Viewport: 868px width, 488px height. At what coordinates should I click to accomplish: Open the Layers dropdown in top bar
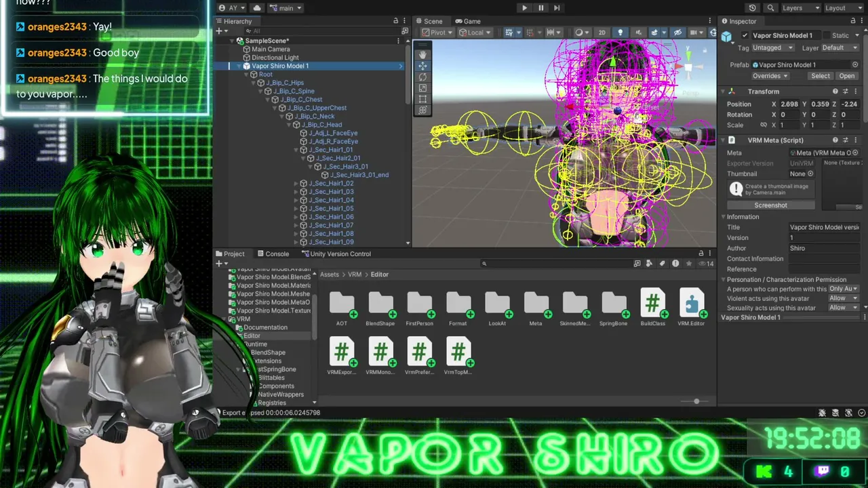[x=801, y=8]
